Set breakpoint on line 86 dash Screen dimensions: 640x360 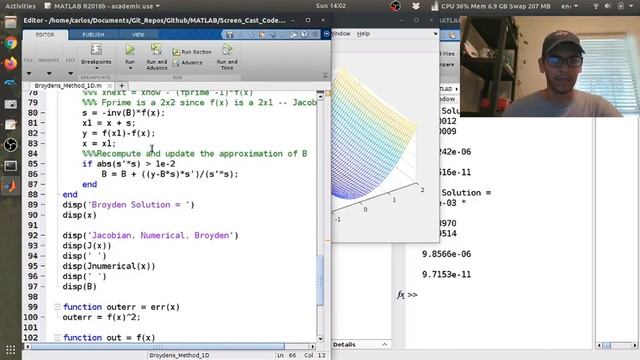click(x=43, y=174)
